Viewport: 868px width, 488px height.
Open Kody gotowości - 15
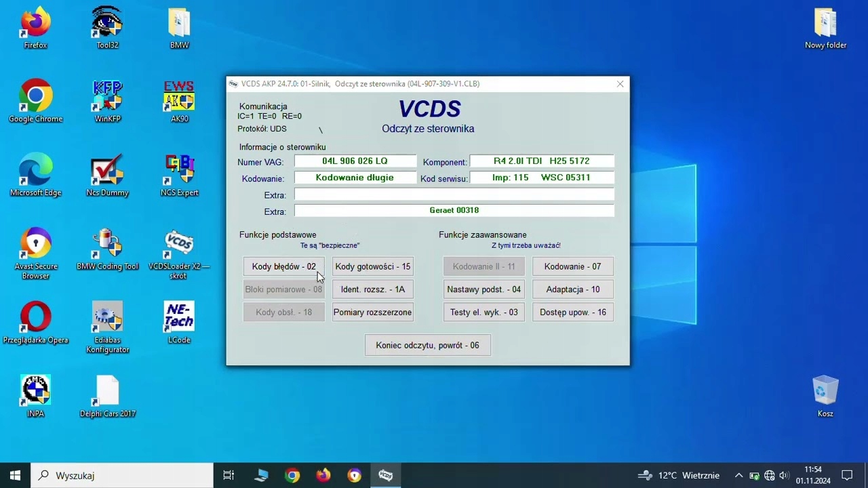372,266
